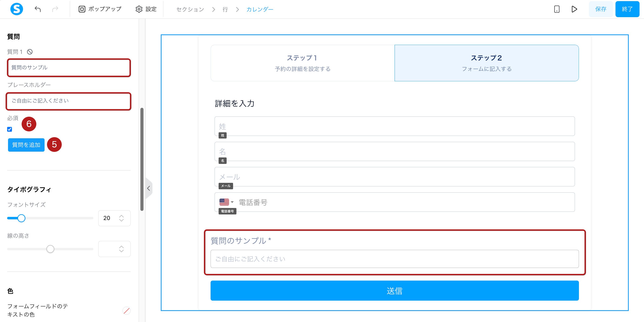Open the preview play button
The image size is (644, 322).
574,9
